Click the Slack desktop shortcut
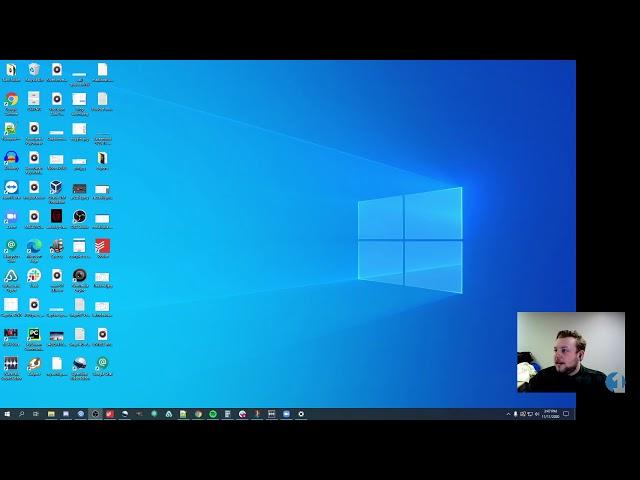Image resolution: width=640 pixels, height=480 pixels. pos(34,275)
